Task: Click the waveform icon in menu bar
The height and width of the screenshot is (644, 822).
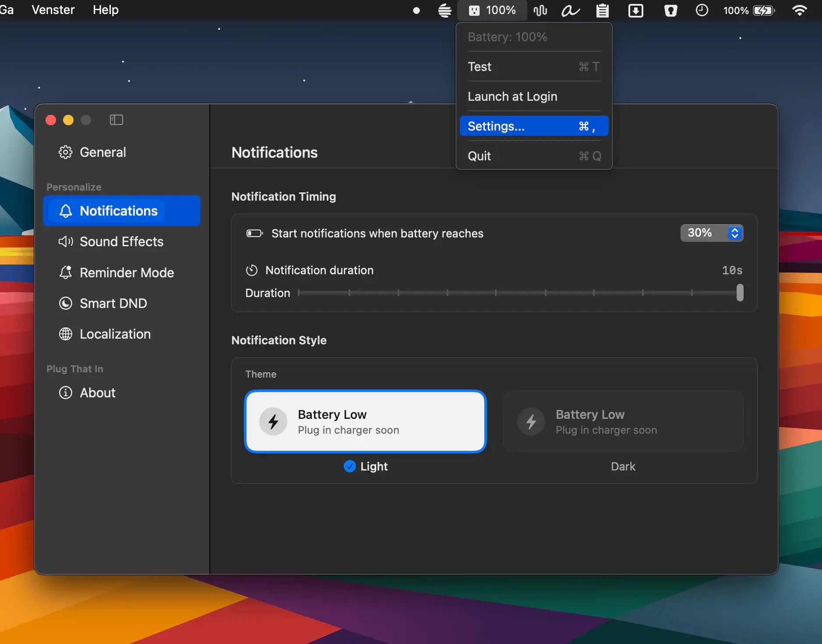Action: pyautogui.click(x=540, y=10)
